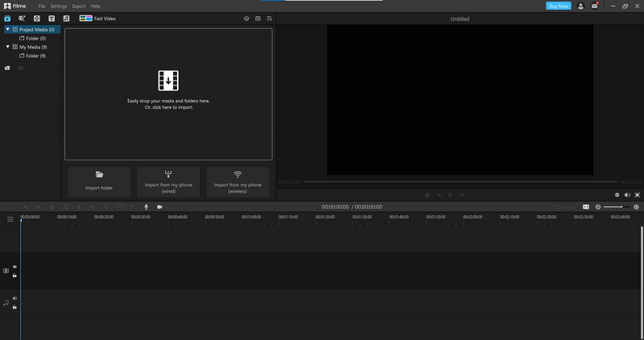Click the play button in preview
Image resolution: width=644 pixels, height=340 pixels.
[451, 195]
